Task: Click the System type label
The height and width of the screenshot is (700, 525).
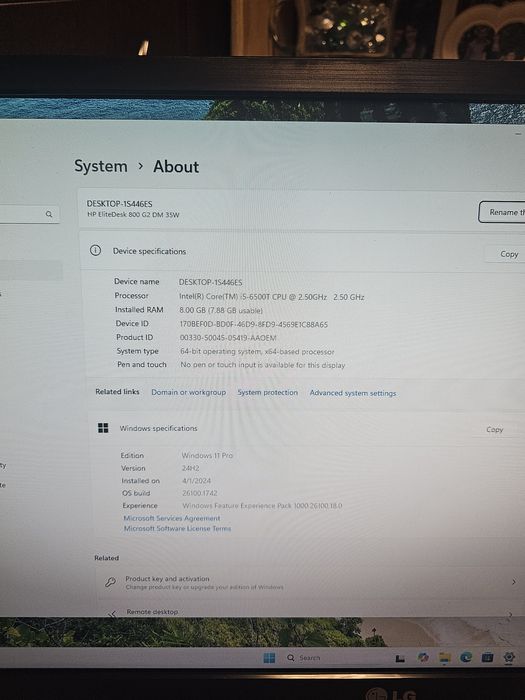Action: (138, 351)
